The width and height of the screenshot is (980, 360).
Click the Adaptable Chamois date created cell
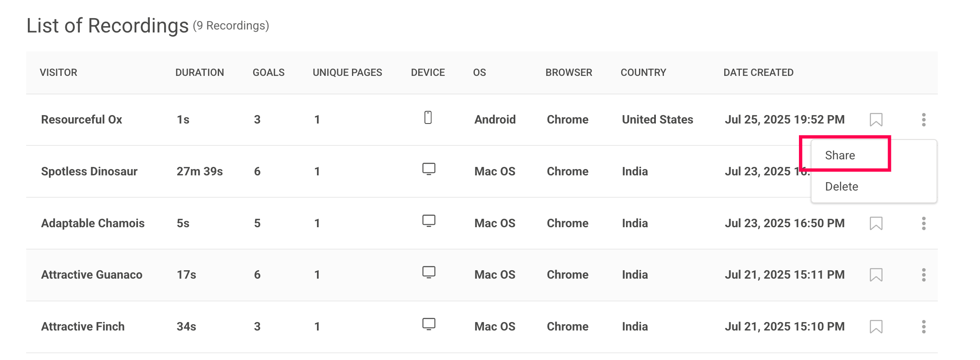[785, 223]
